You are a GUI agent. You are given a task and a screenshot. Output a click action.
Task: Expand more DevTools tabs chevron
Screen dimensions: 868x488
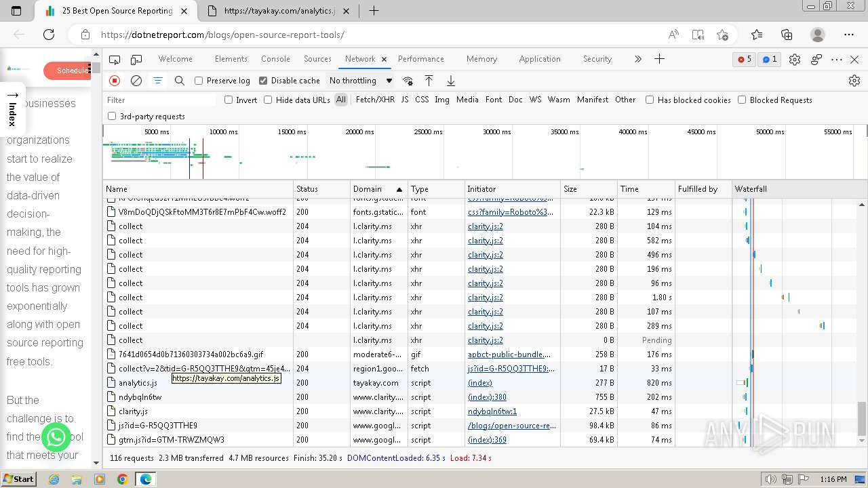tap(637, 60)
